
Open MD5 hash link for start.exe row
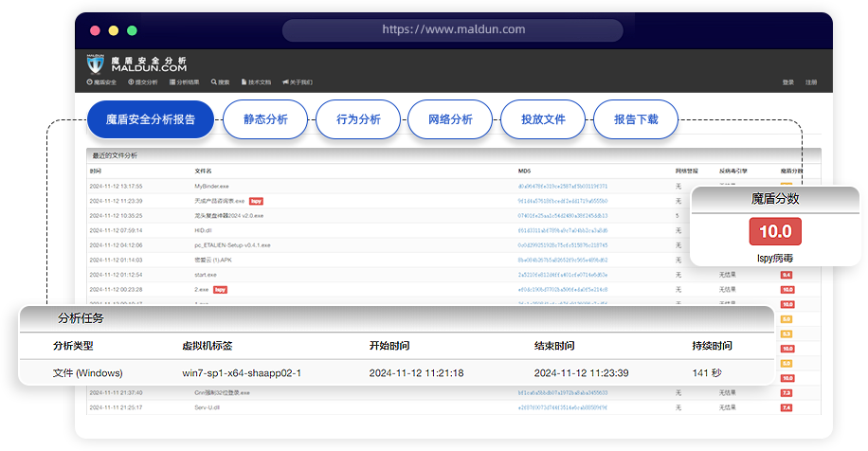tap(563, 275)
